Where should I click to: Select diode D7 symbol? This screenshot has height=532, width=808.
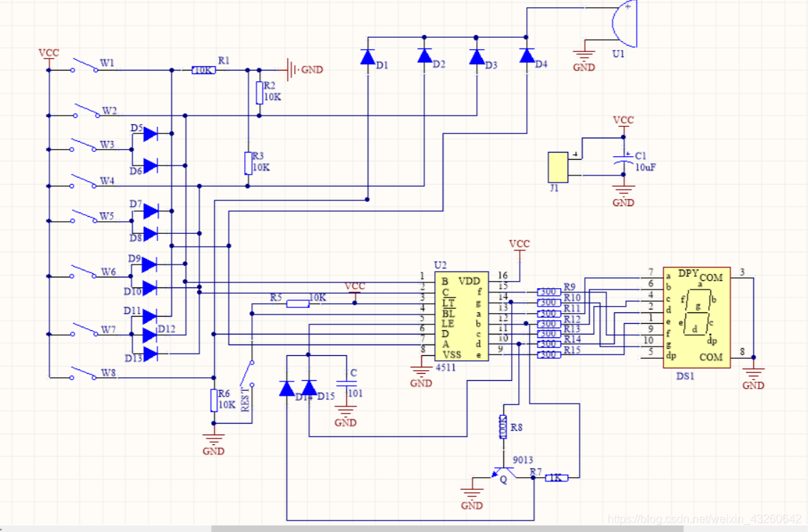(151, 211)
